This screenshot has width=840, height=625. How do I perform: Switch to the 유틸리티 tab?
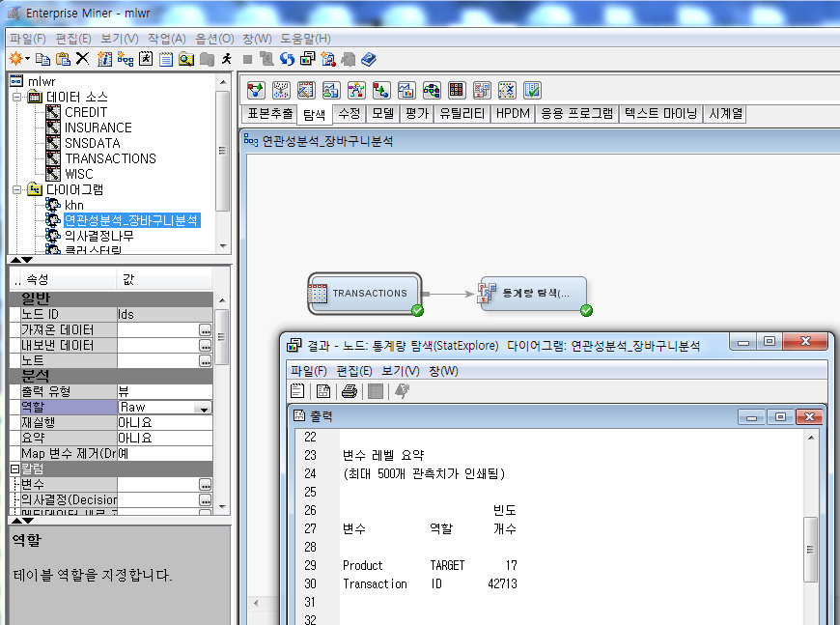tap(462, 114)
